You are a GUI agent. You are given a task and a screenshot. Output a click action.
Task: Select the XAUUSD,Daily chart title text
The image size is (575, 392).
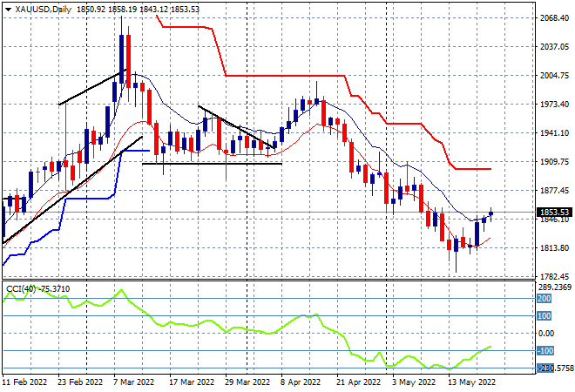coord(44,10)
